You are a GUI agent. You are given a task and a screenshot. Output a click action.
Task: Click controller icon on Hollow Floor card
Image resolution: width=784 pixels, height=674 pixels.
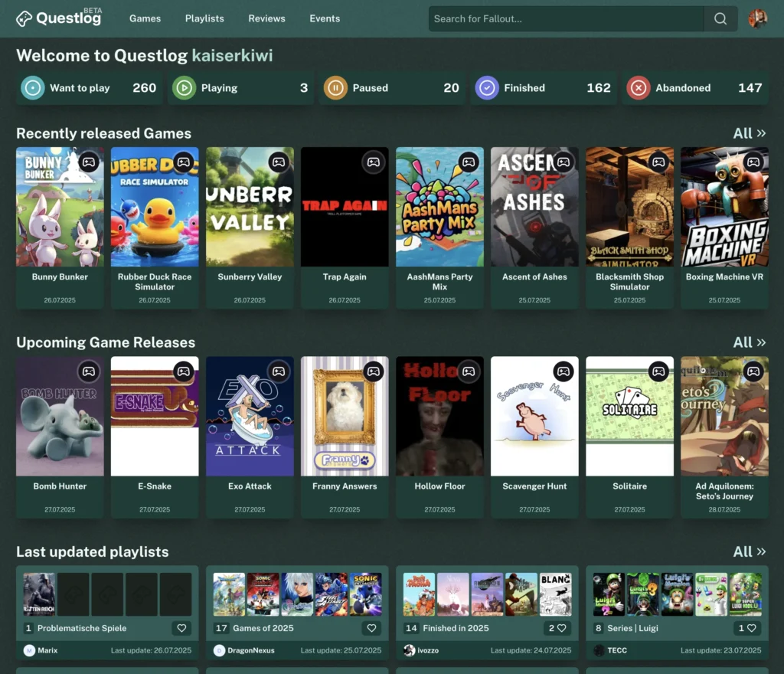point(469,371)
